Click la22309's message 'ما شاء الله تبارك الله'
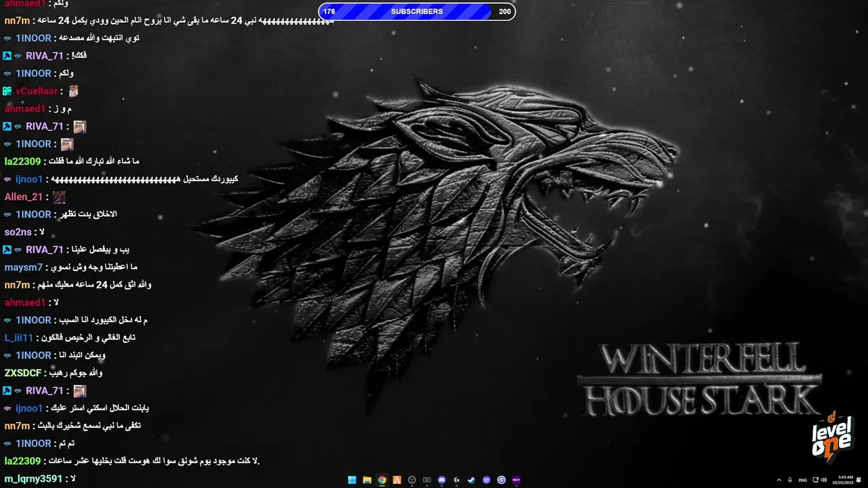868x488 pixels. 94,161
